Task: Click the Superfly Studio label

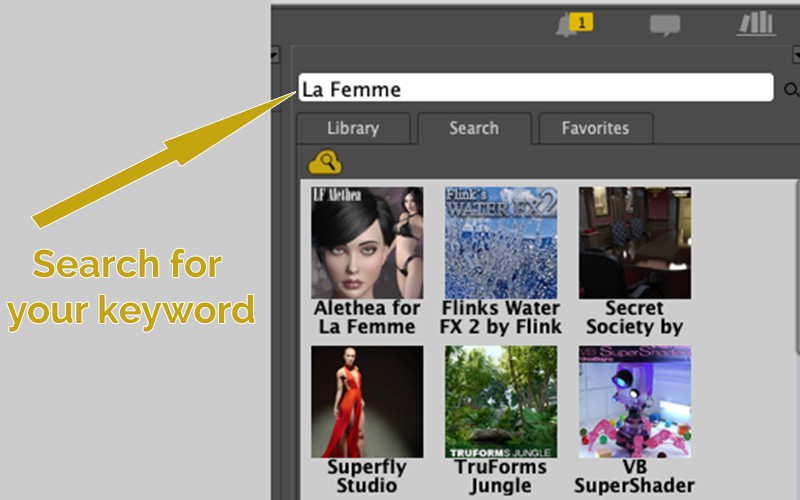Action: tap(367, 476)
